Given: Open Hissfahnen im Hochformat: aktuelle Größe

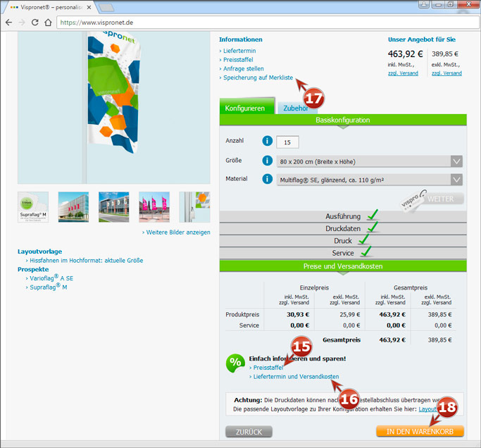Looking at the screenshot, I should click(x=86, y=261).
